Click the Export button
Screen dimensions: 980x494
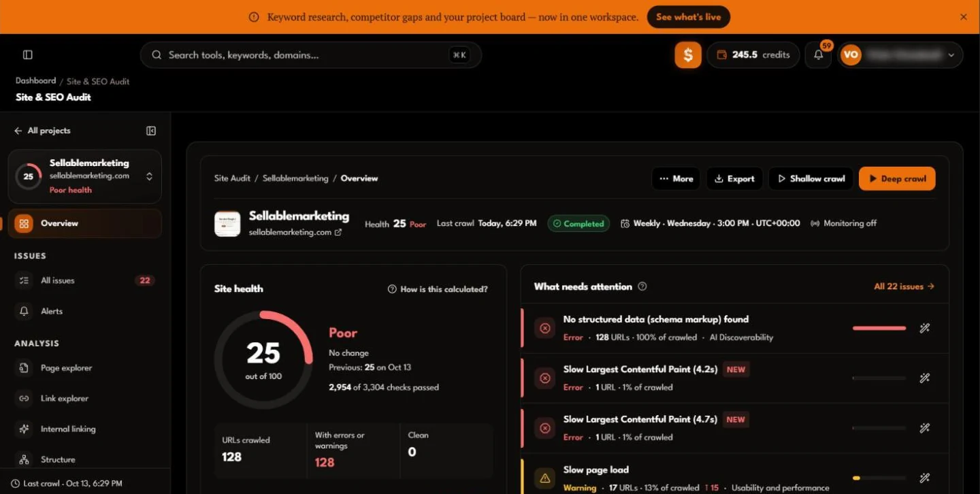(734, 179)
